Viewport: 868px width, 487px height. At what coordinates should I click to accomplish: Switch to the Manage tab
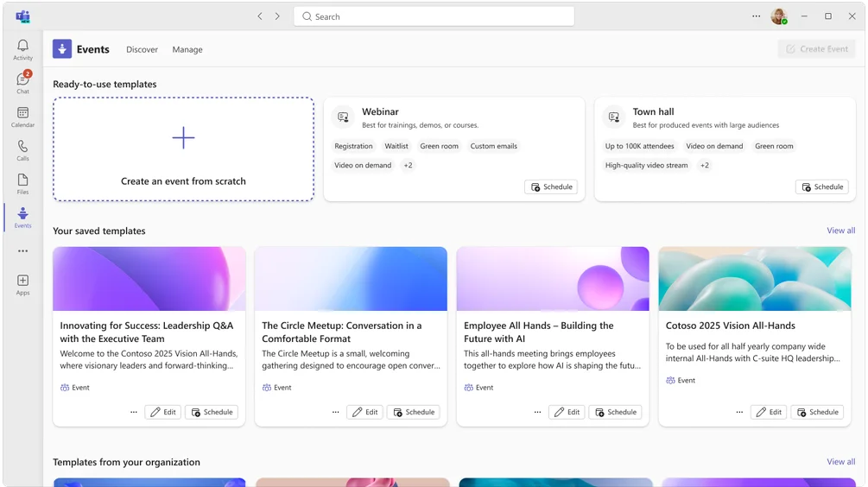(x=187, y=49)
